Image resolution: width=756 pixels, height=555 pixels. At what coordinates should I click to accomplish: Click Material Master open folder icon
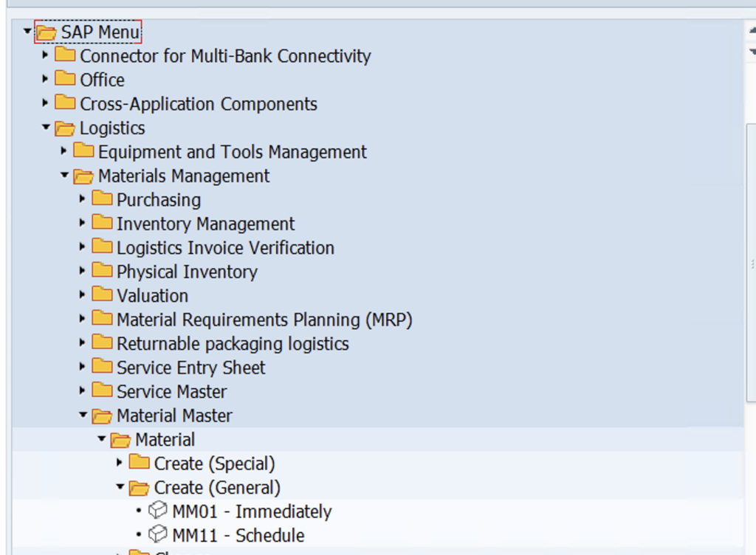[x=102, y=416]
